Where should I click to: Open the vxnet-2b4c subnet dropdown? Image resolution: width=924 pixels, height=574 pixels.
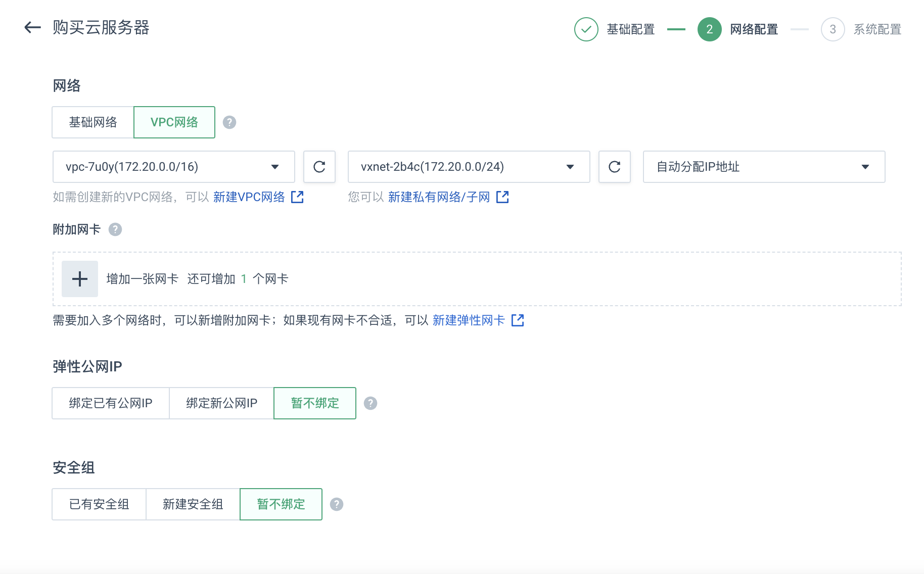point(469,167)
